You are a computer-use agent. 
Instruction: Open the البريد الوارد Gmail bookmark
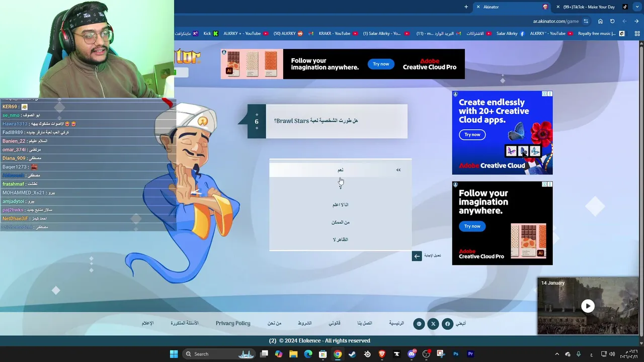coord(438,34)
